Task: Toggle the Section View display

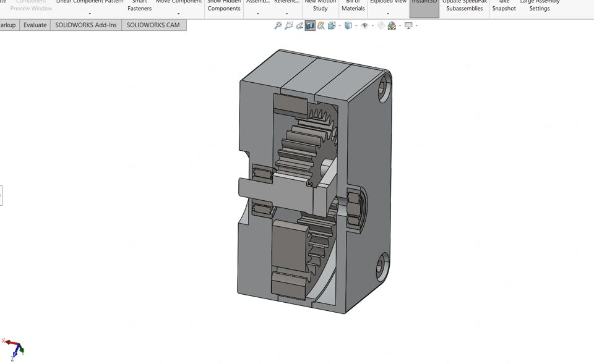Action: click(x=311, y=25)
